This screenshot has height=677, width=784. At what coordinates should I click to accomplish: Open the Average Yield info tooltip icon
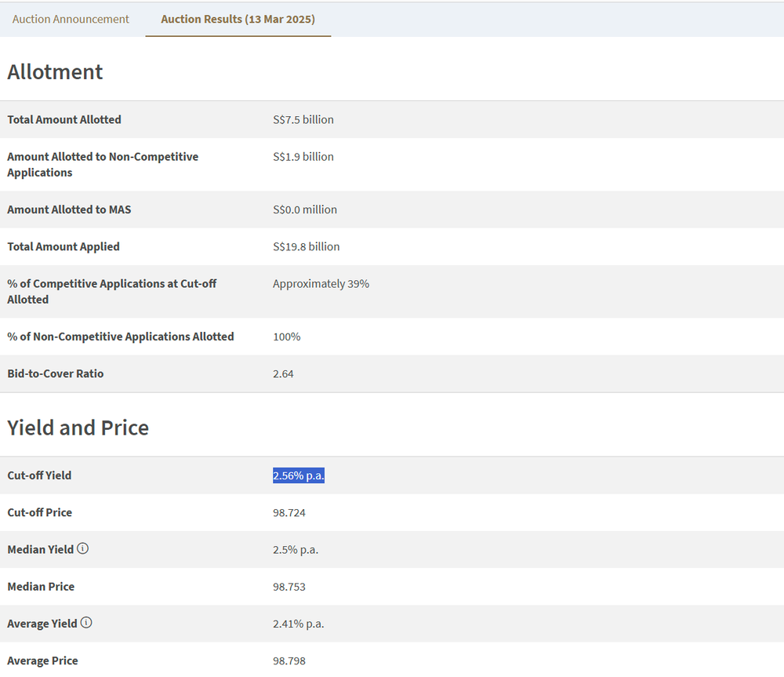[x=86, y=623]
